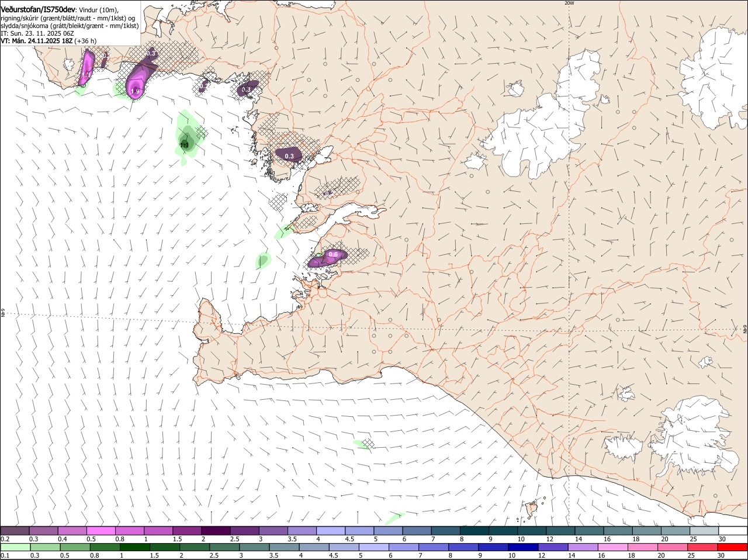Image resolution: width=748 pixels, height=560 pixels.
Task: Select the 'Vindur (10m)' header text
Action: coord(99,10)
